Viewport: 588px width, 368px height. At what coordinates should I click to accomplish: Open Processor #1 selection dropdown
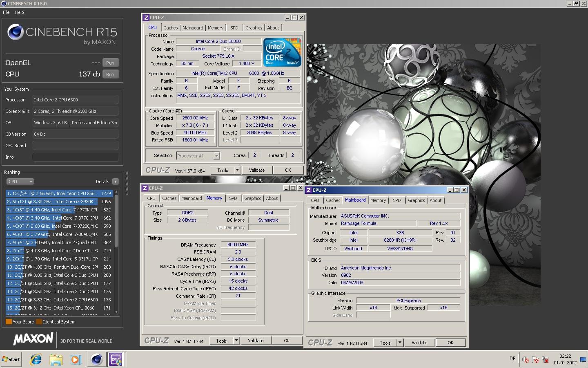tap(198, 156)
